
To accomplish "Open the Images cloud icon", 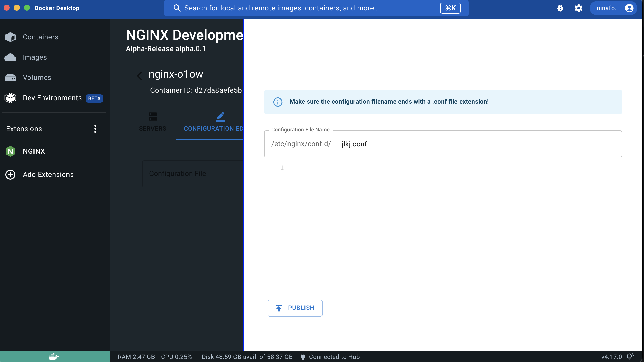I will point(10,57).
